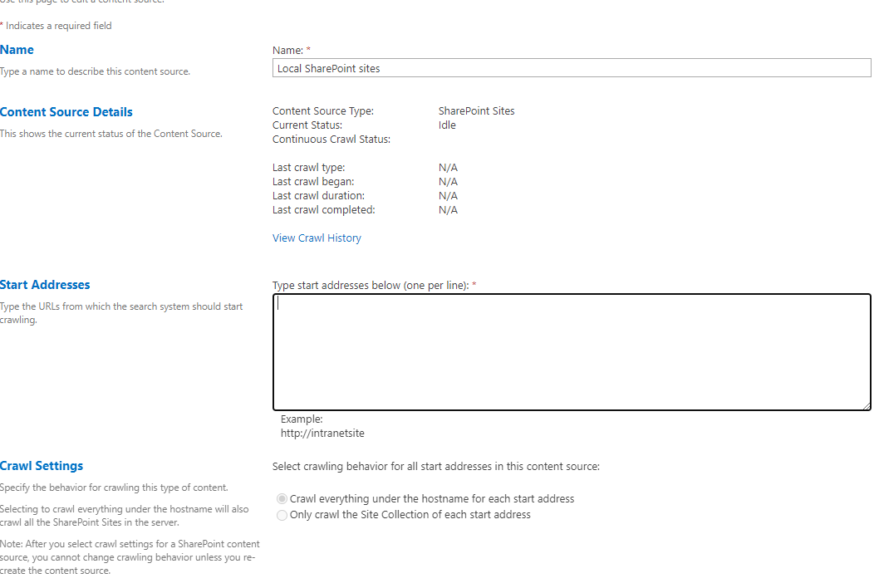Click the 'SharePoint Sites' content source type value
The image size is (879, 588).
tap(476, 110)
